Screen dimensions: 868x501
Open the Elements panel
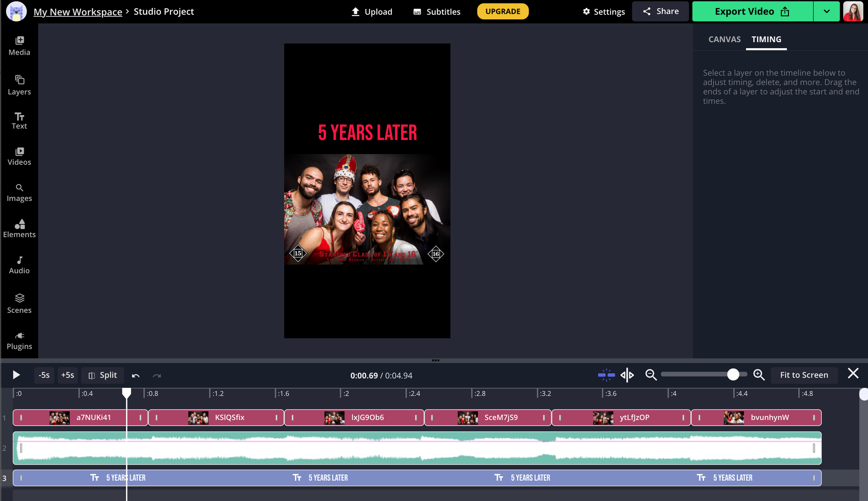coord(19,229)
